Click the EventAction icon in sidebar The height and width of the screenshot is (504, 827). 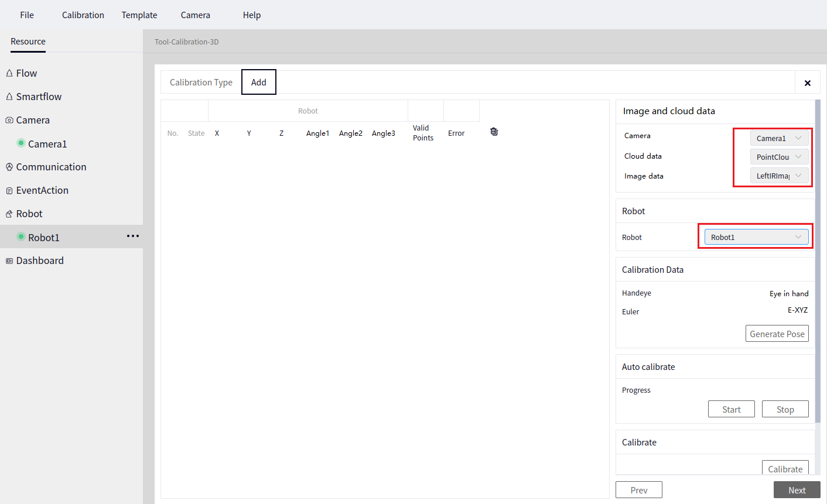(x=9, y=190)
